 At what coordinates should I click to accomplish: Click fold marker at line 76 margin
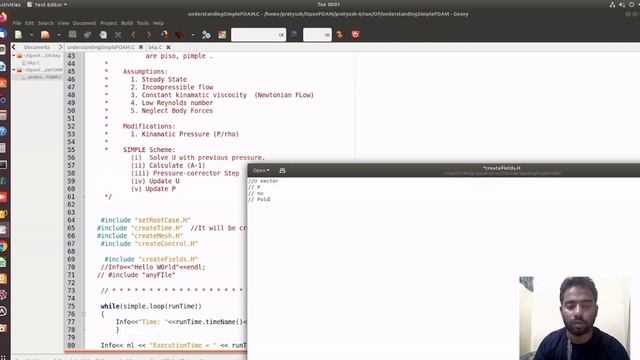(x=83, y=314)
